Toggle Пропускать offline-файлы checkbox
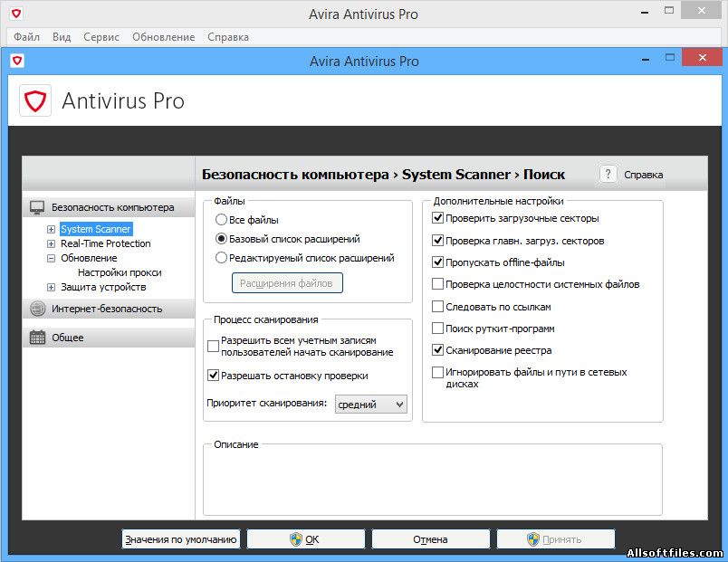728x562 pixels. 437,262
